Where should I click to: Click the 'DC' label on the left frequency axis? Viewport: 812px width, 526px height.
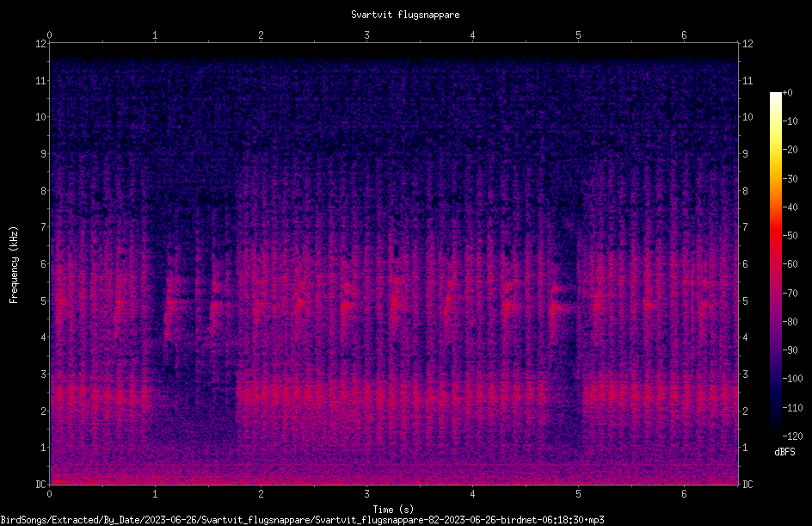tap(40, 485)
